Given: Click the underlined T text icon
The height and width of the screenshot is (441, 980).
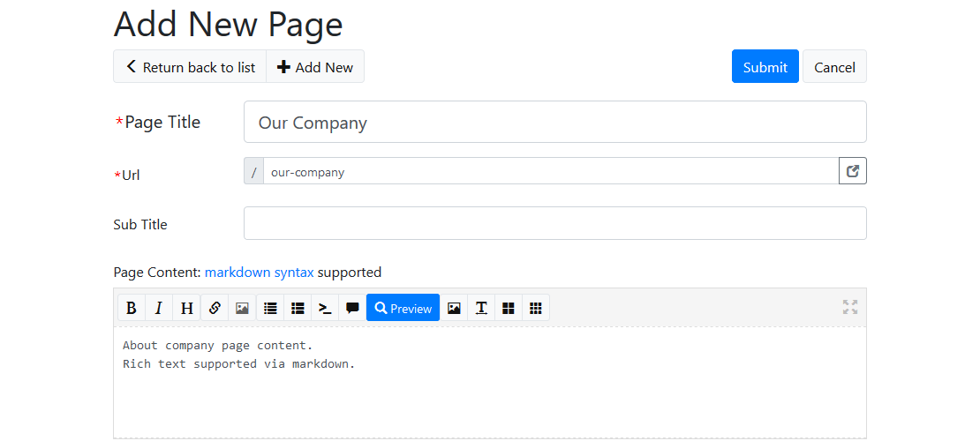Looking at the screenshot, I should (x=481, y=308).
